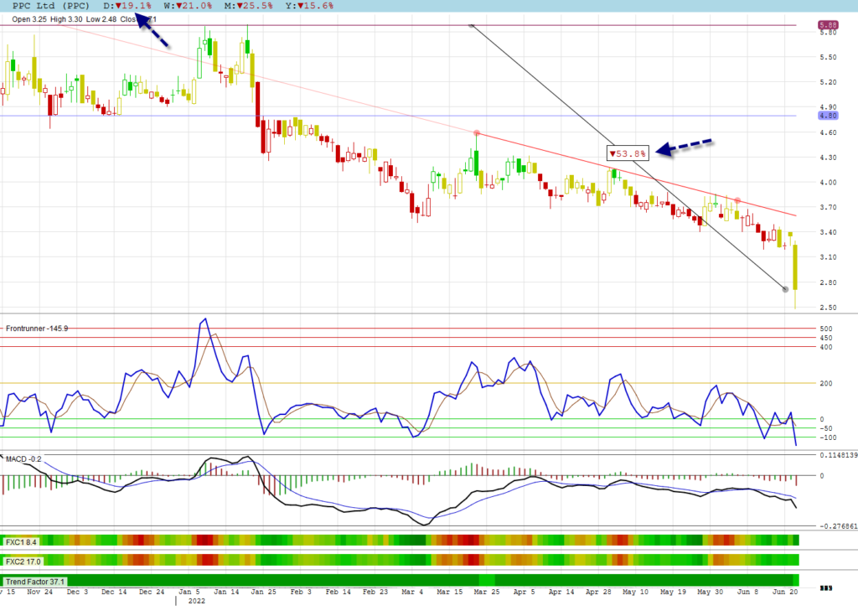858x616 pixels.
Task: Click the -100 level on Frontrunner axis
Action: (x=828, y=437)
